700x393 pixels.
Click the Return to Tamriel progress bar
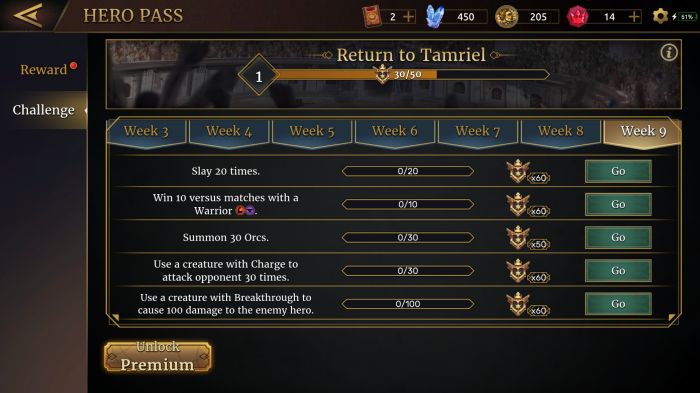(x=411, y=75)
